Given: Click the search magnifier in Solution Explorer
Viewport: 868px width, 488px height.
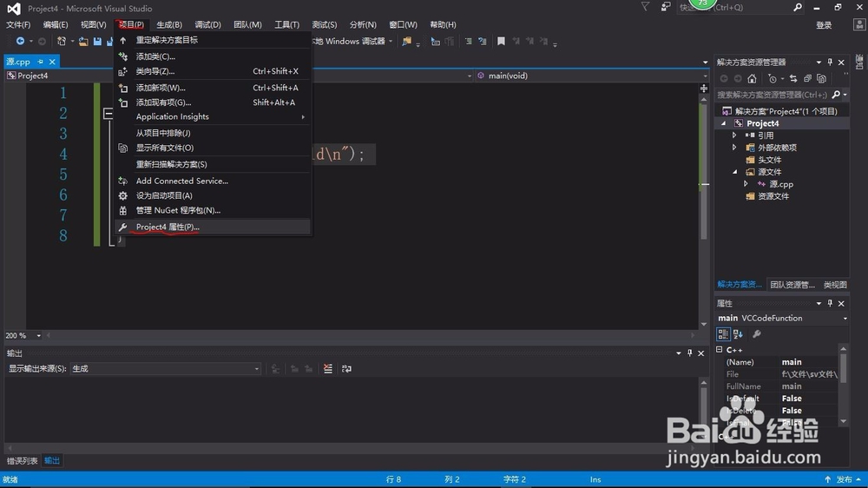Looking at the screenshot, I should 836,95.
